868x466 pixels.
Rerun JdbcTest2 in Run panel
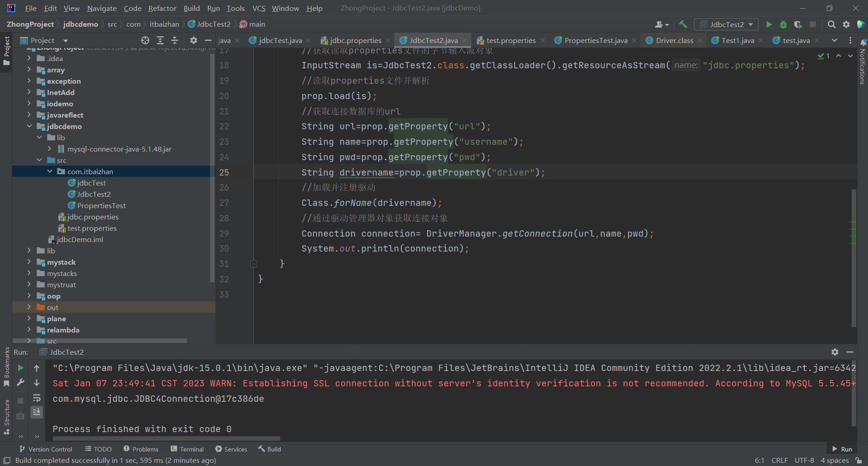20,368
